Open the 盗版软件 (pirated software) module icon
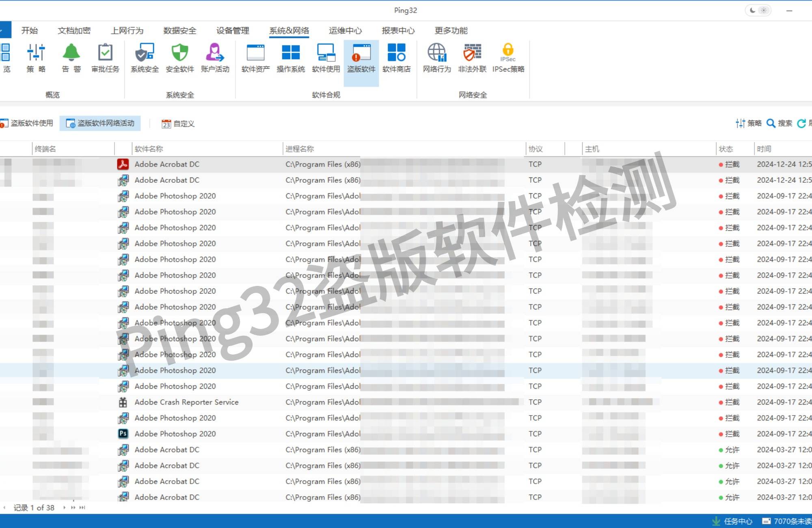Viewport: 812px width, 528px height. tap(361, 57)
